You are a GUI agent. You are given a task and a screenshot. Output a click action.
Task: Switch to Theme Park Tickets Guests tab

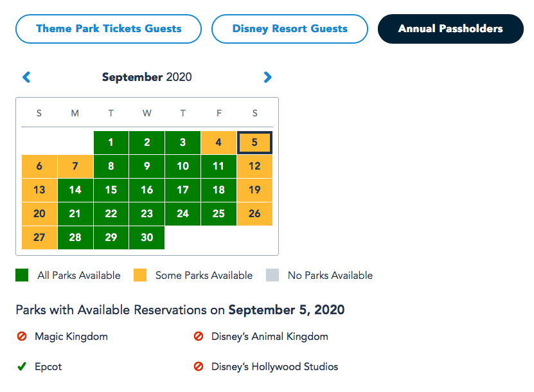pyautogui.click(x=109, y=29)
